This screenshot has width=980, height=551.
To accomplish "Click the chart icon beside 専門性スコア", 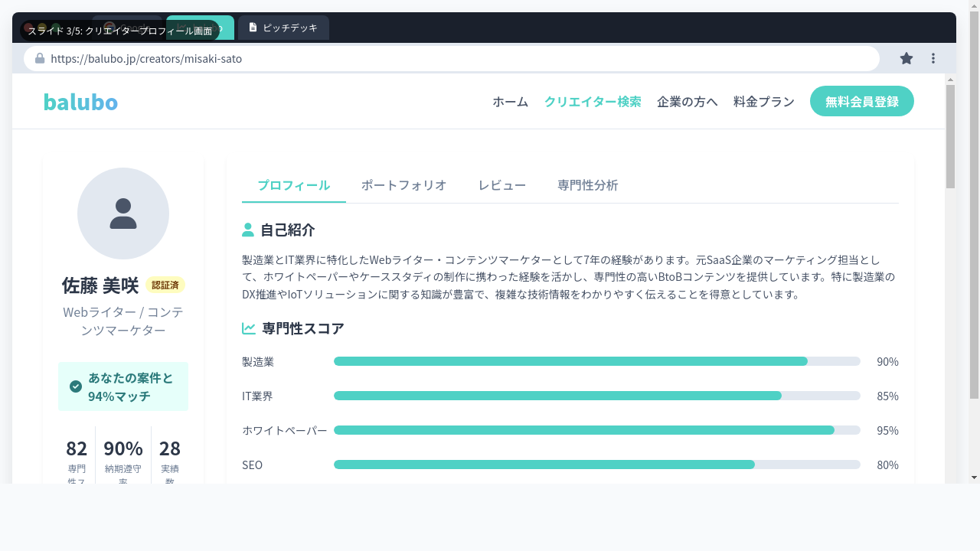I will (249, 328).
